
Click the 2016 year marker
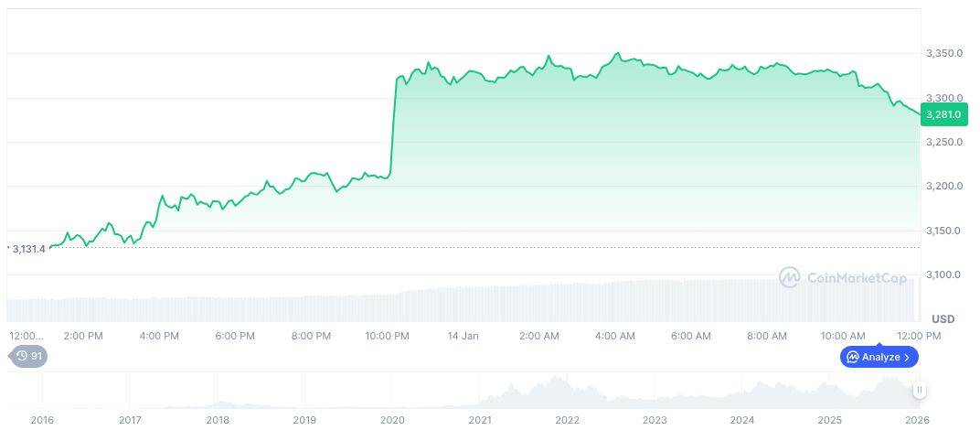(x=43, y=420)
